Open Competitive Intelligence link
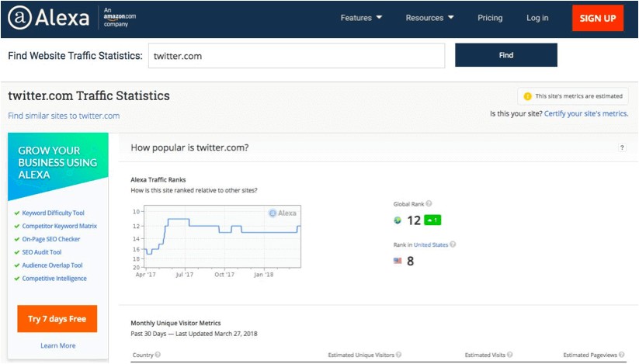Screen dimensions: 639x364 pos(54,279)
